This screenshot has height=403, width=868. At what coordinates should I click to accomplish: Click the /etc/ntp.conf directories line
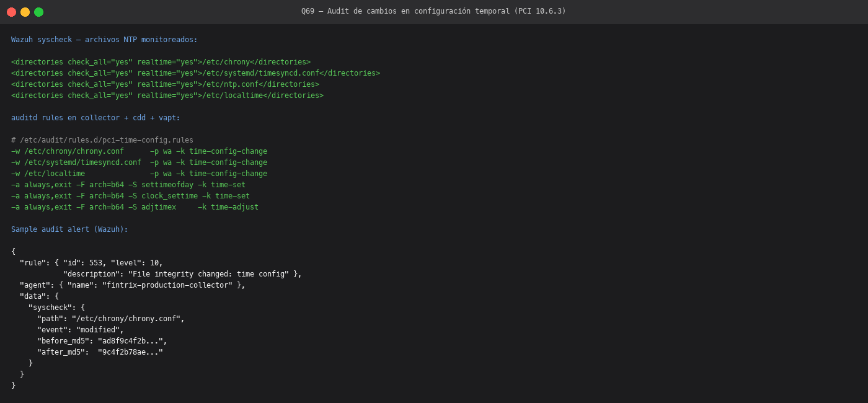point(165,84)
